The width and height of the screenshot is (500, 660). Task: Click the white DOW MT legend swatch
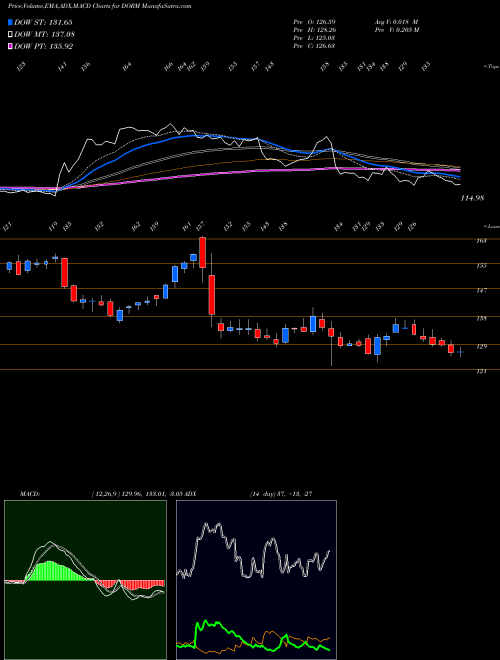pos(10,34)
